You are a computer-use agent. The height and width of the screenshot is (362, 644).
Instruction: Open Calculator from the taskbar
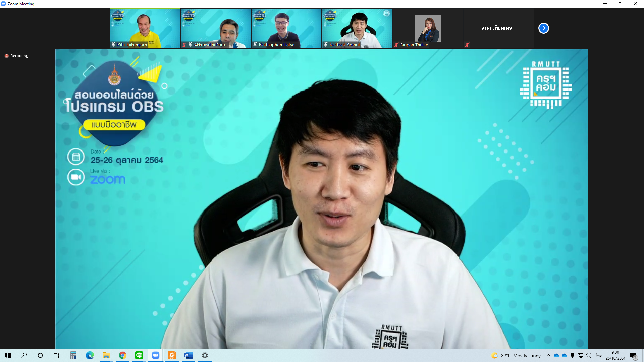(x=73, y=355)
